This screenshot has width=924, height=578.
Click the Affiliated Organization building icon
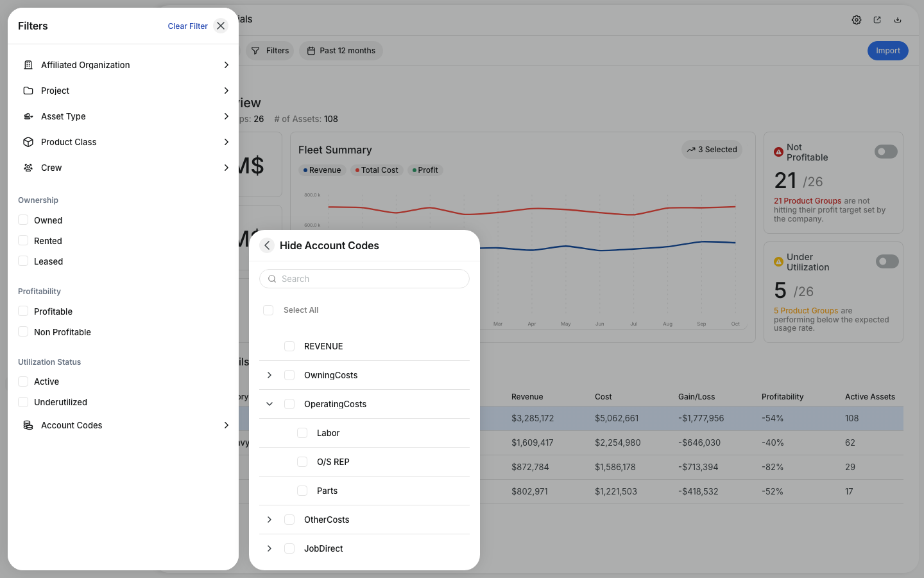pos(28,65)
